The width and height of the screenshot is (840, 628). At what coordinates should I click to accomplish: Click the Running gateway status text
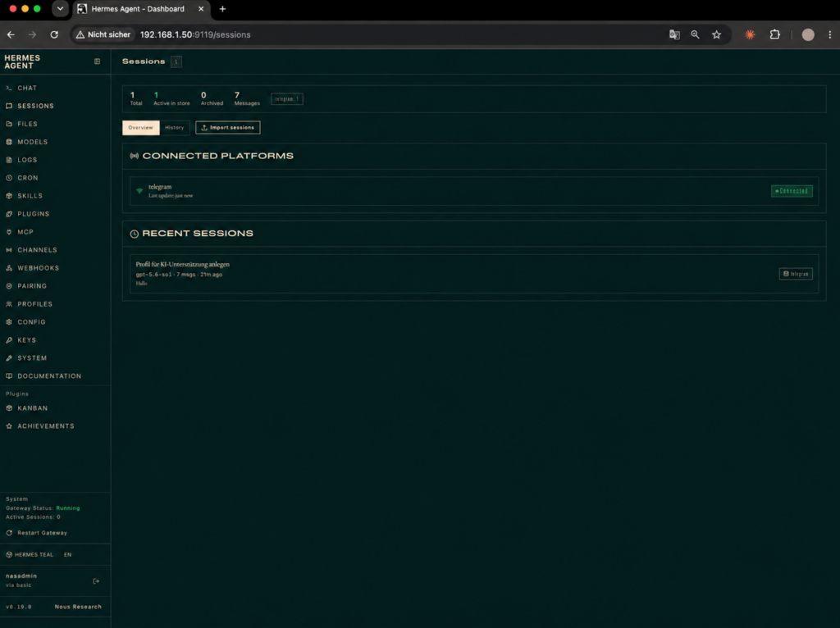68,508
